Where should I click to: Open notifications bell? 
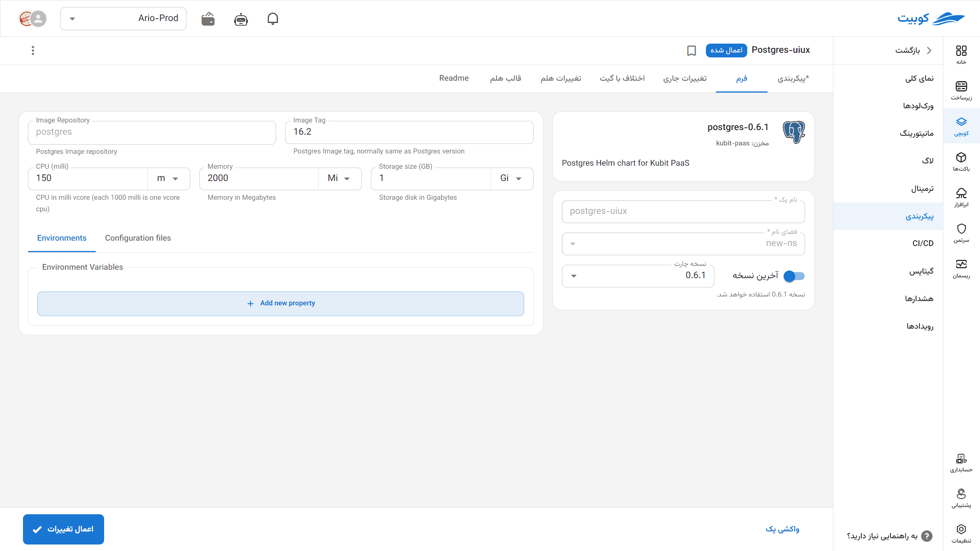[x=273, y=19]
